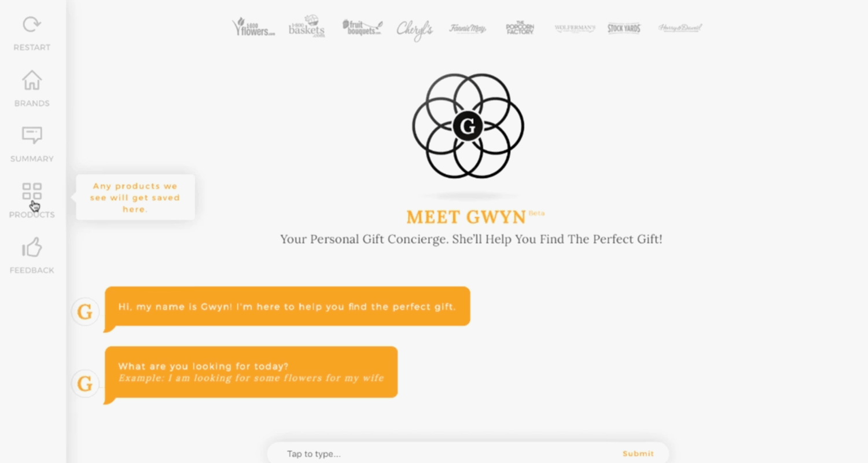The height and width of the screenshot is (463, 868).
Task: Click the Wolferman's brand logo
Action: 575,28
